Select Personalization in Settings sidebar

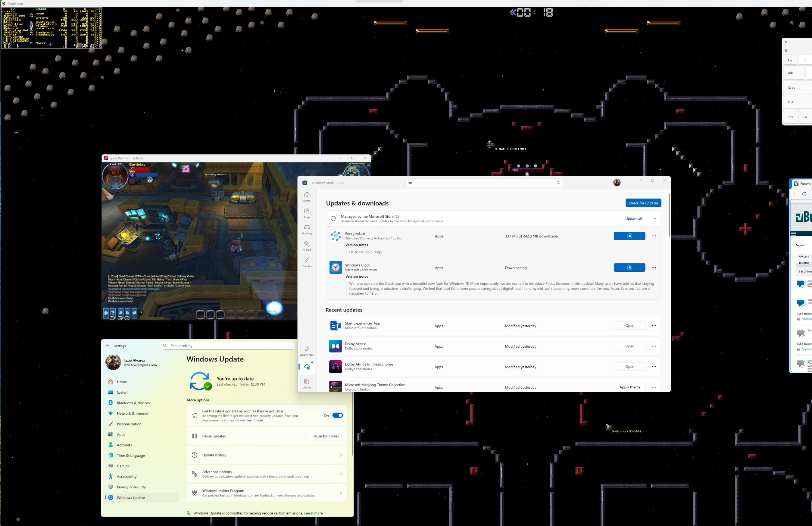129,424
